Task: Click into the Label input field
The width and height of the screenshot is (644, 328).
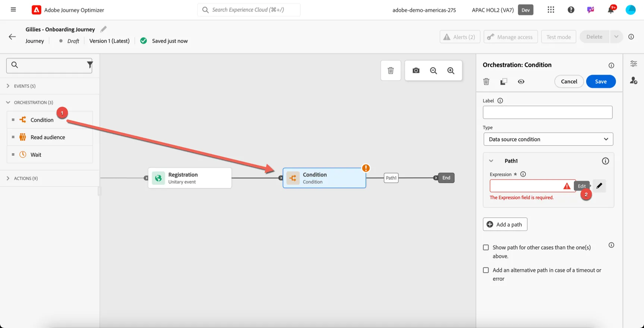Action: 547,112
